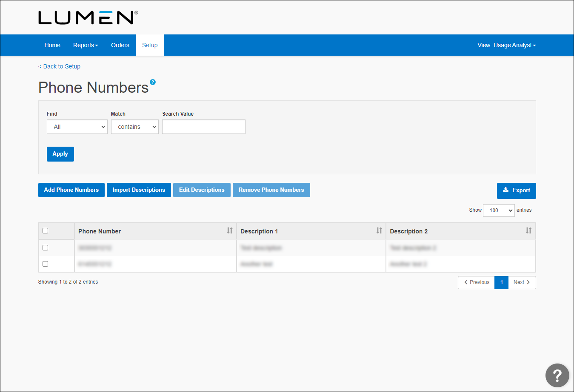Go to Next page of results
The height and width of the screenshot is (392, 574).
522,282
